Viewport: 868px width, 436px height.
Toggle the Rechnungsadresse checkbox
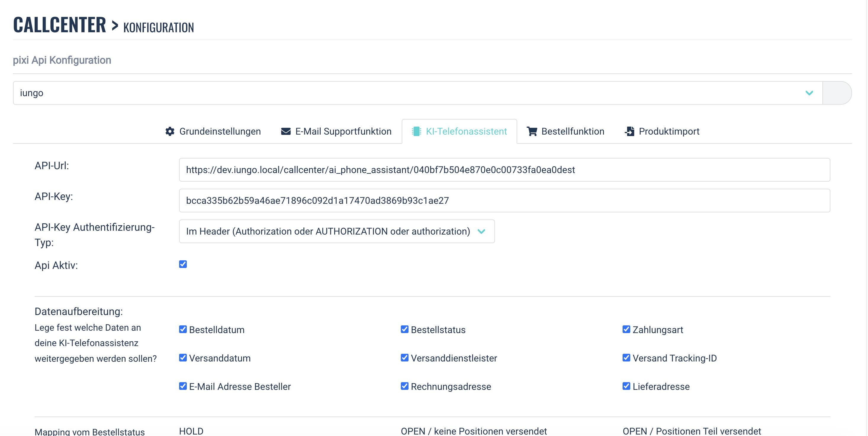[405, 386]
